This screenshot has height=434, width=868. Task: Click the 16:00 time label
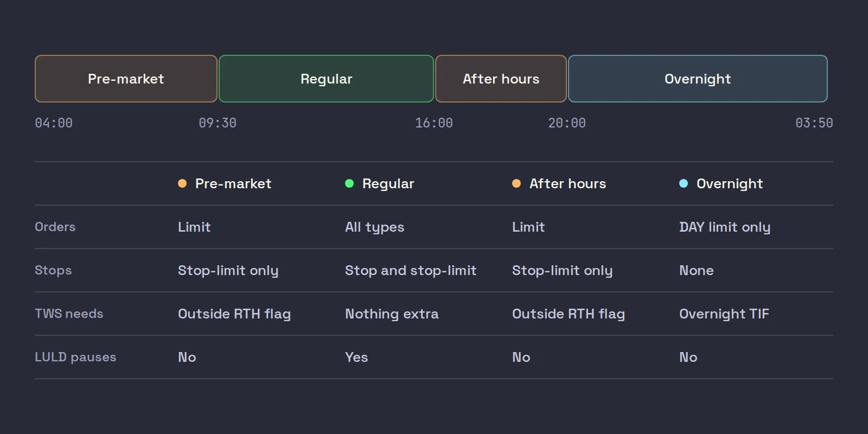tap(434, 123)
